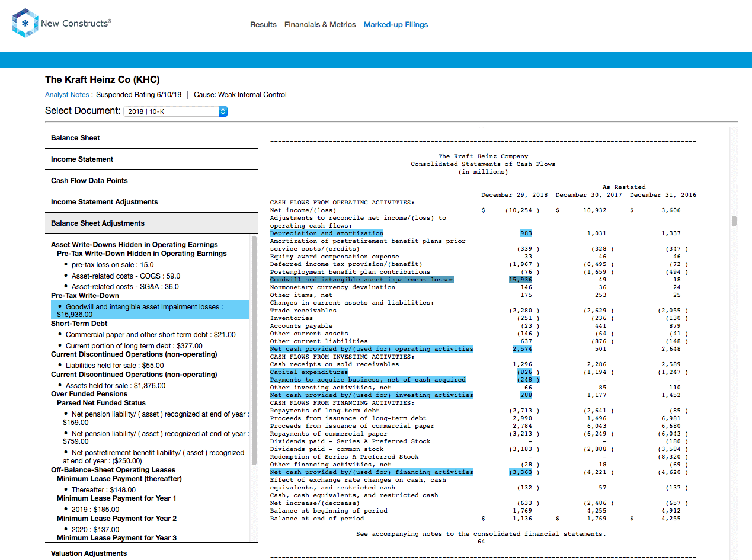The image size is (752, 560).
Task: Click the December 30, 2017 column header
Action: click(x=589, y=195)
